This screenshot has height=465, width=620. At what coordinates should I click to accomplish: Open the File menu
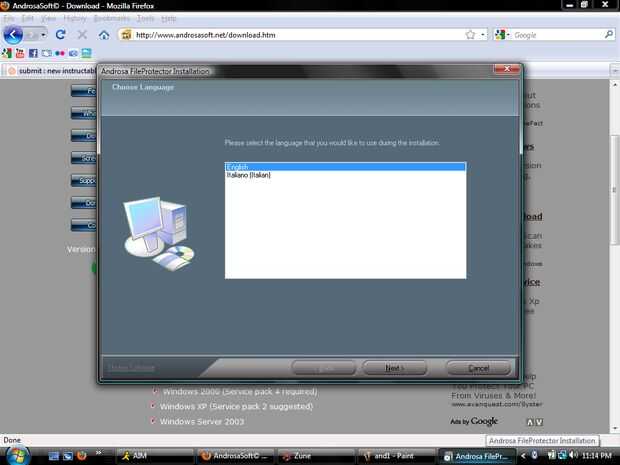coord(9,18)
